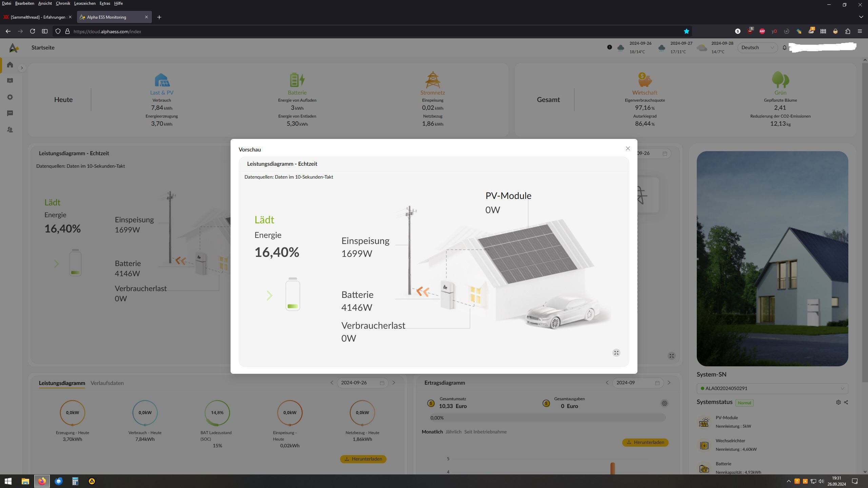
Task: List all browser tabs dropdown
Action: (x=861, y=17)
